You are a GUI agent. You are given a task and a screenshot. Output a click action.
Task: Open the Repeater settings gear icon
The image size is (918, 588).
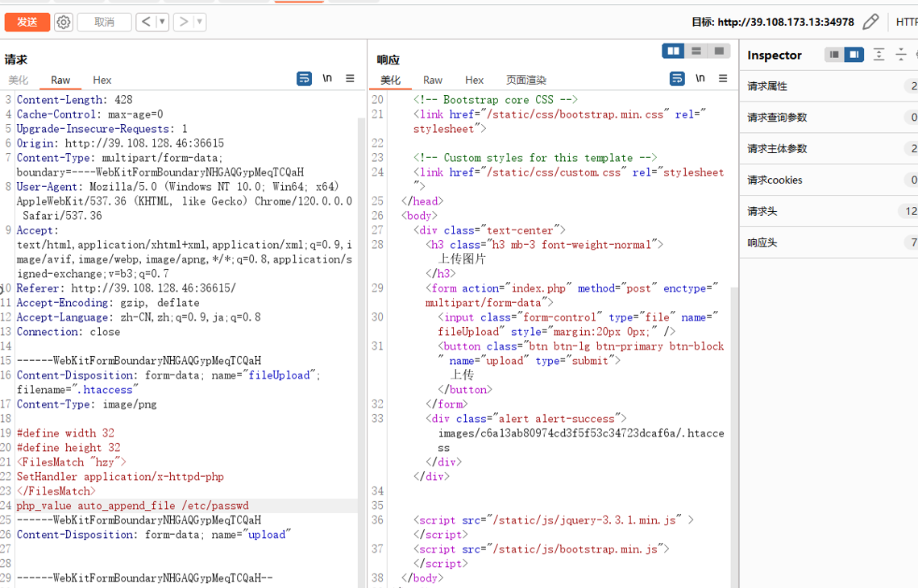(x=63, y=23)
